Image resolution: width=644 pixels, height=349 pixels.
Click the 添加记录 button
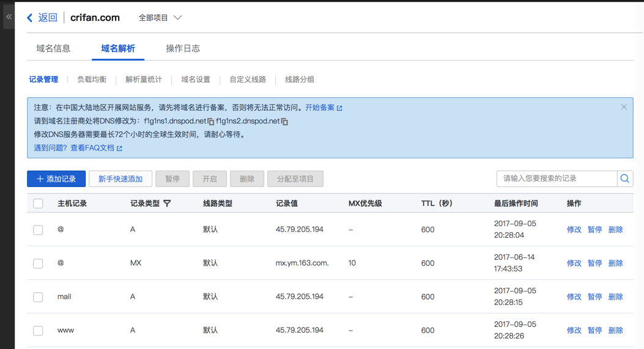(x=56, y=179)
